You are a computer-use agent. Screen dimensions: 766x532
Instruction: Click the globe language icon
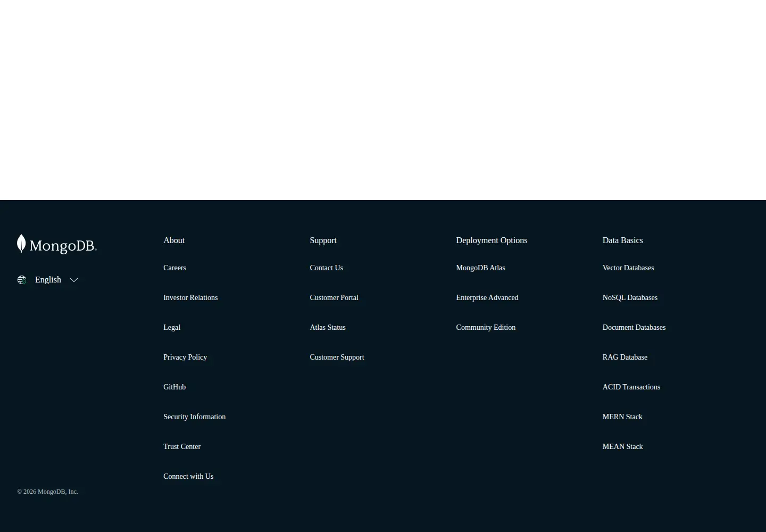(22, 280)
